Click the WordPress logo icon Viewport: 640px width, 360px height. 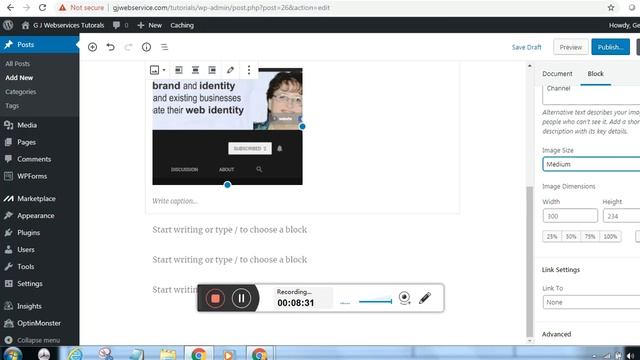8,25
